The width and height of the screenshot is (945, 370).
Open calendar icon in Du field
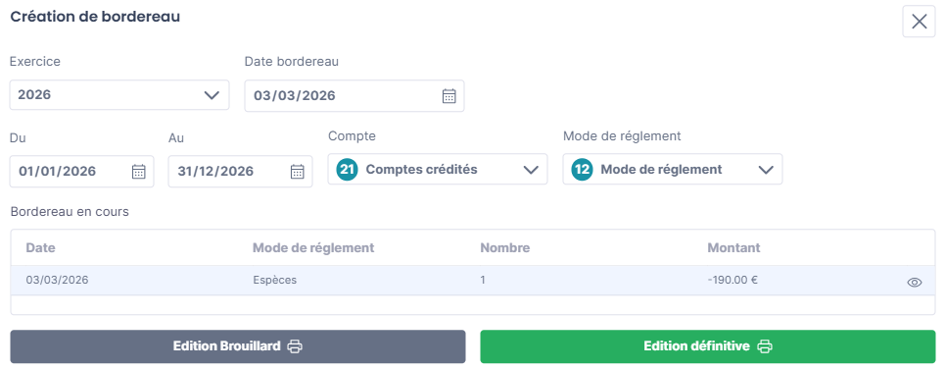(139, 171)
